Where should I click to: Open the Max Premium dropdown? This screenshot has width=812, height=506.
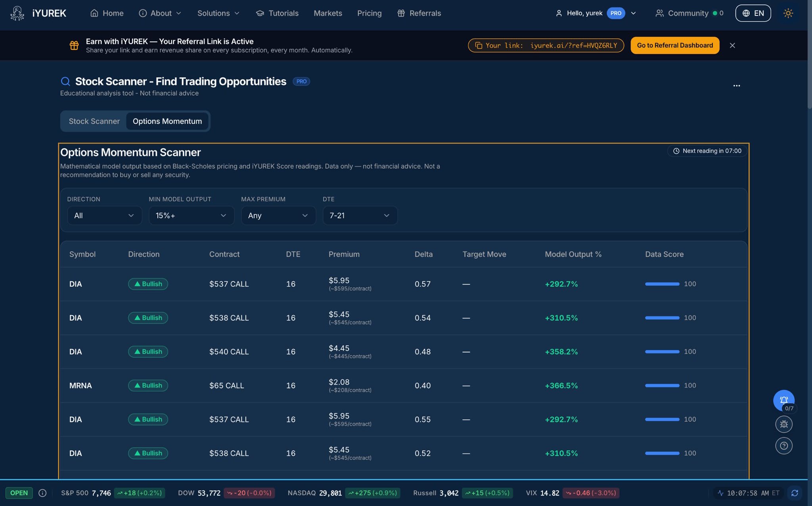(x=278, y=215)
